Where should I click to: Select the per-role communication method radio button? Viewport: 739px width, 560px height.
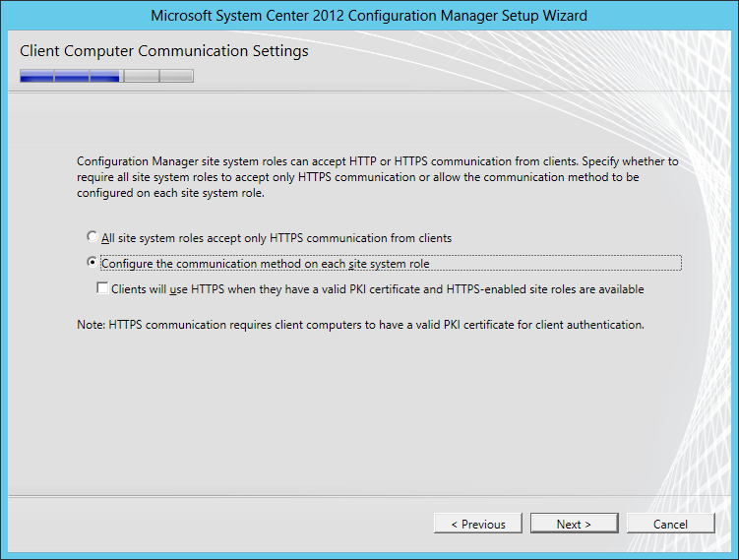[x=92, y=263]
